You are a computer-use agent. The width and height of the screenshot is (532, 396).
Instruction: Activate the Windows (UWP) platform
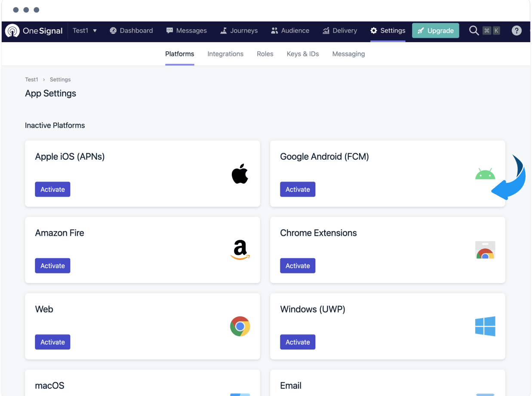pos(298,342)
